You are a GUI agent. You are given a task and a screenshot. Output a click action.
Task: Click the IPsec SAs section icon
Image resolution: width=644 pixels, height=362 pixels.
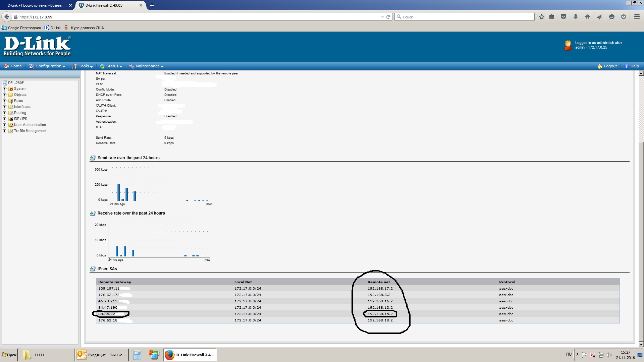(x=93, y=269)
